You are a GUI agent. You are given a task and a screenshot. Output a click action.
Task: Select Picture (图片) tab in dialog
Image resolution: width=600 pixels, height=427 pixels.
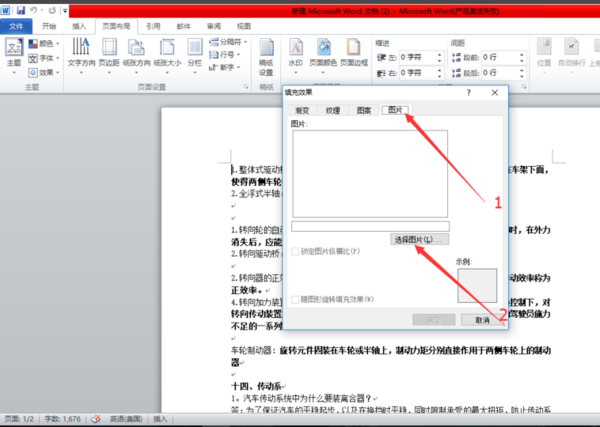click(x=395, y=110)
